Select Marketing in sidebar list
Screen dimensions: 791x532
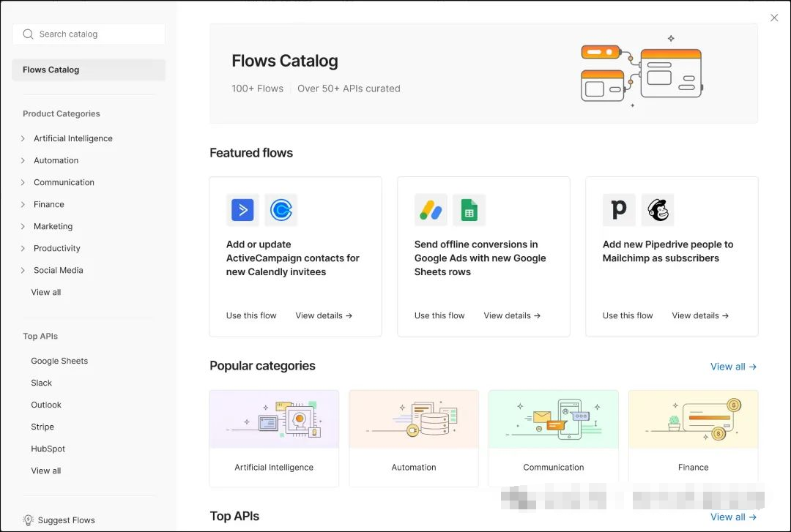tap(53, 226)
